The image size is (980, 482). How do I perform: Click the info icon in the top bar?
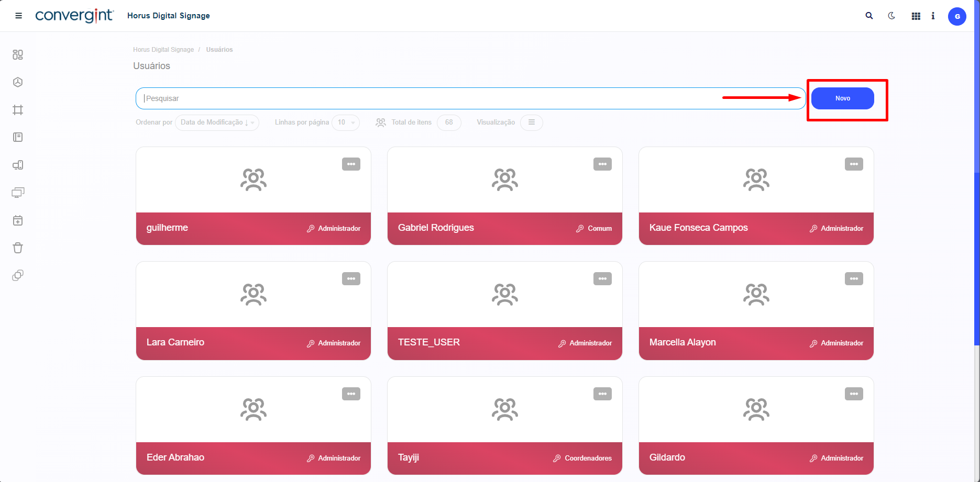933,16
